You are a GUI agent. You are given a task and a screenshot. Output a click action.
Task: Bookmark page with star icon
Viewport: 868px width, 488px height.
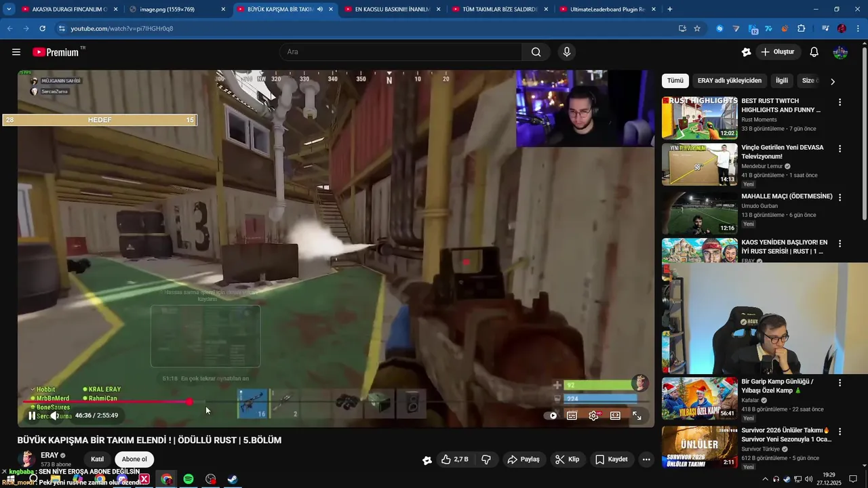697,28
